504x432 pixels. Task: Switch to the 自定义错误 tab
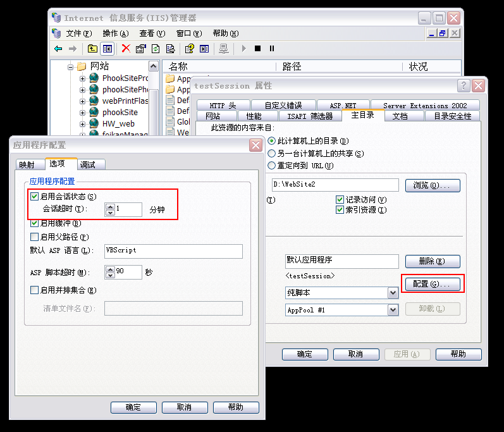[283, 105]
